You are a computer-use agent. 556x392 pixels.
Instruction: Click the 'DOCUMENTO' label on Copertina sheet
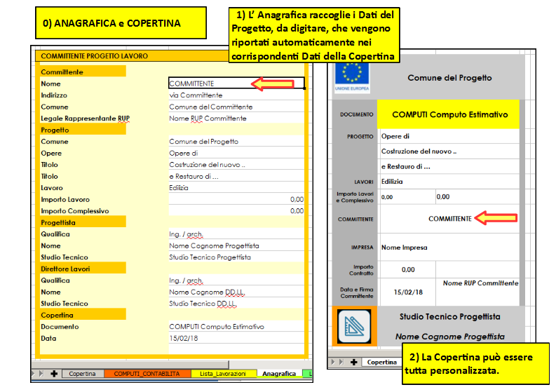357,114
